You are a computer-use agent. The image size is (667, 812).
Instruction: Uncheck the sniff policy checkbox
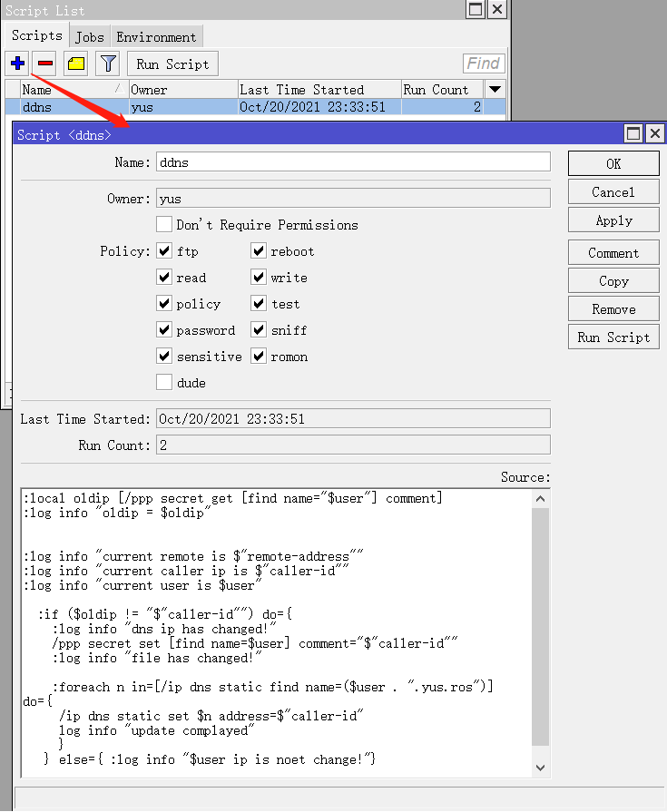tap(259, 330)
